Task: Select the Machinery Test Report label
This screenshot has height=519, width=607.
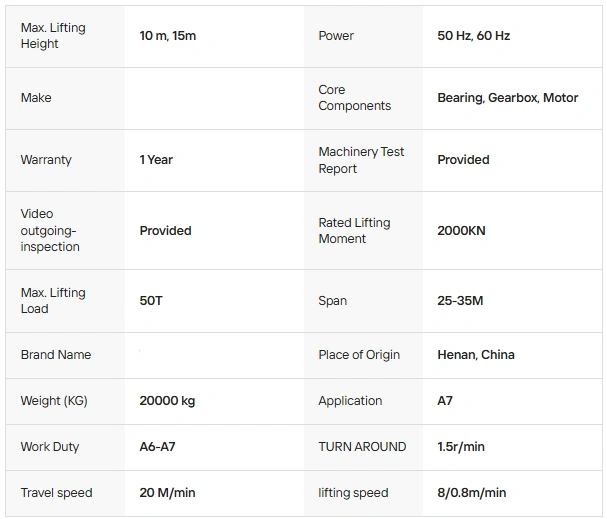Action: (361, 160)
